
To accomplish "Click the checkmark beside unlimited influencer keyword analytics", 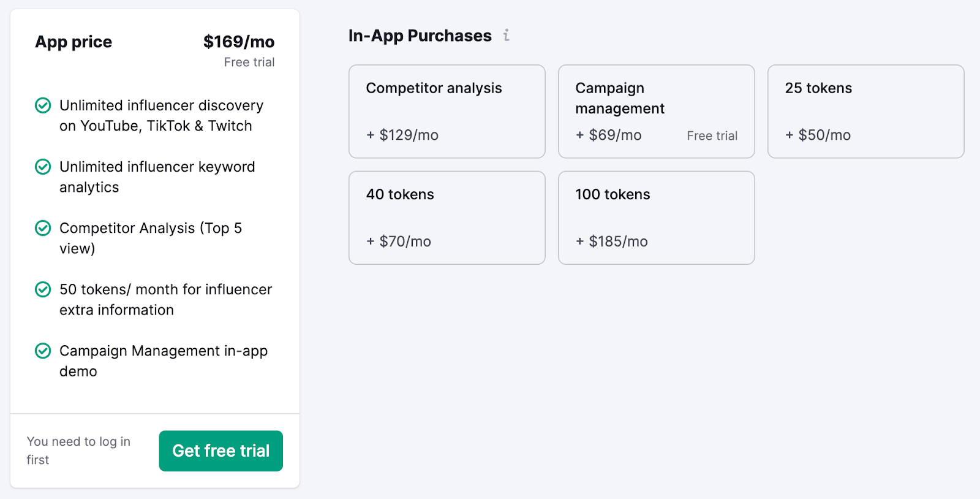I will coord(42,167).
